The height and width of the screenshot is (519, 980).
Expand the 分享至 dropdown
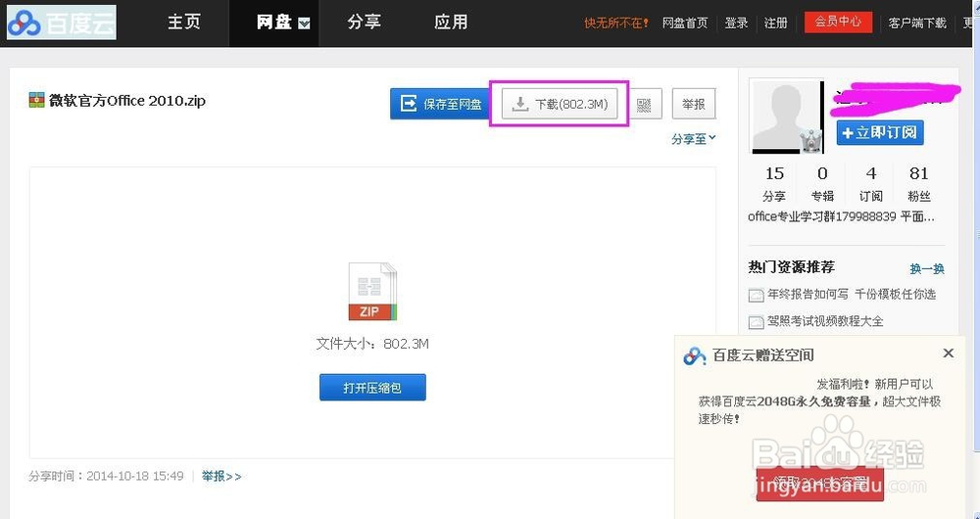click(694, 139)
